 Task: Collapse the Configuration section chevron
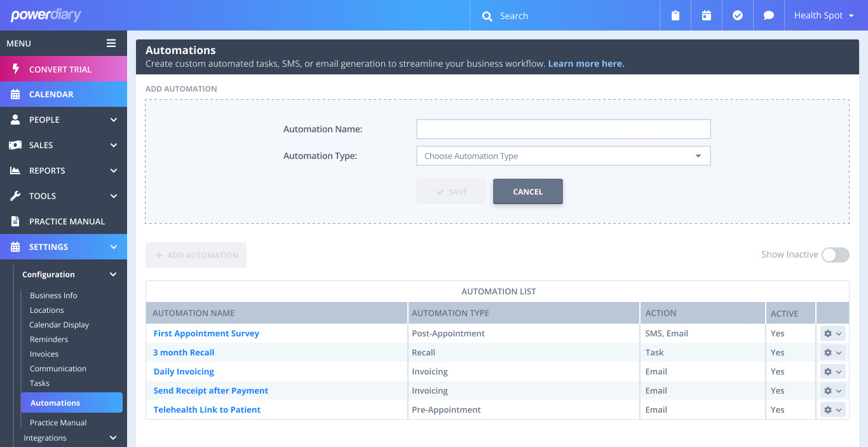113,275
